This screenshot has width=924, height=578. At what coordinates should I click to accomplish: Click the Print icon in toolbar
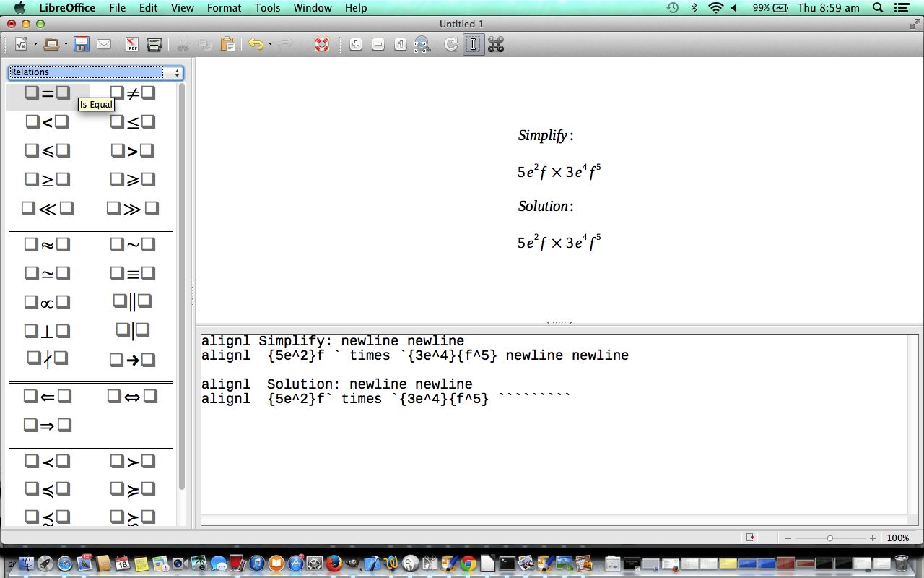pos(154,45)
